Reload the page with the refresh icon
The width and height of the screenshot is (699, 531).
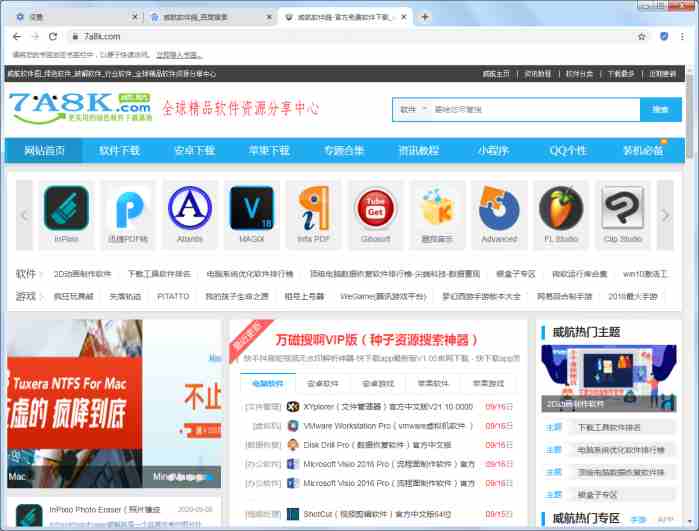coord(53,37)
